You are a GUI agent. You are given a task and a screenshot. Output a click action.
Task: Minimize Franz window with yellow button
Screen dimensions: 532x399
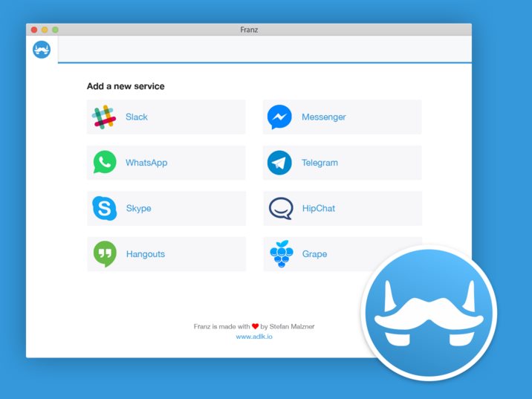(45, 30)
